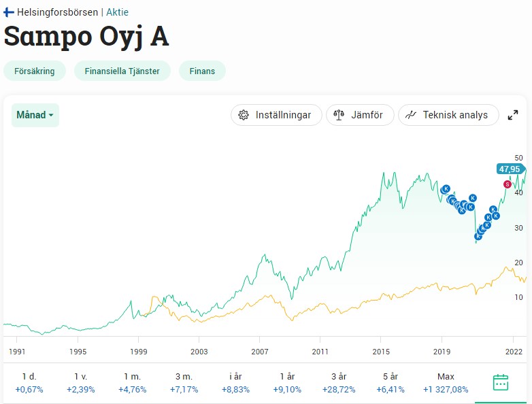
Task: Click the K marker near 2019
Action: click(446, 188)
